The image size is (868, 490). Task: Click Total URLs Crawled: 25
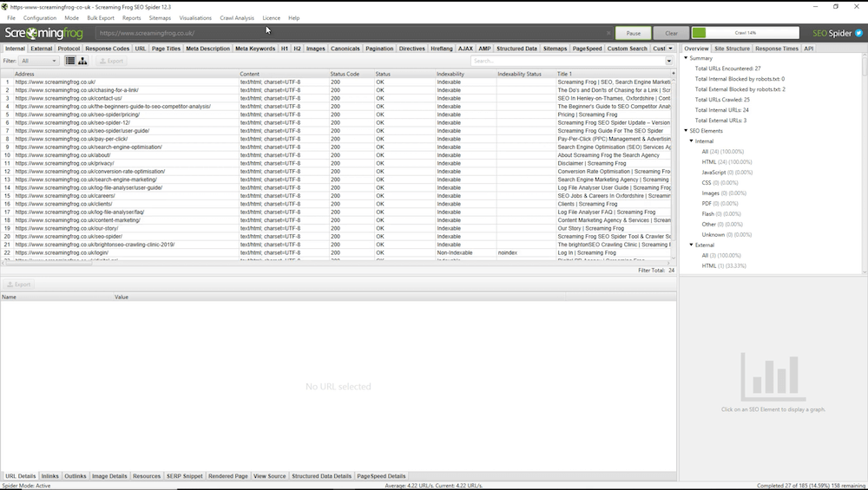tap(722, 100)
